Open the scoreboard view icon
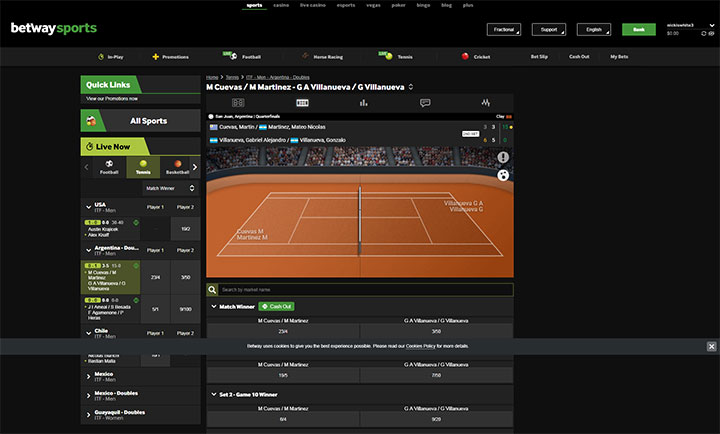 click(238, 103)
